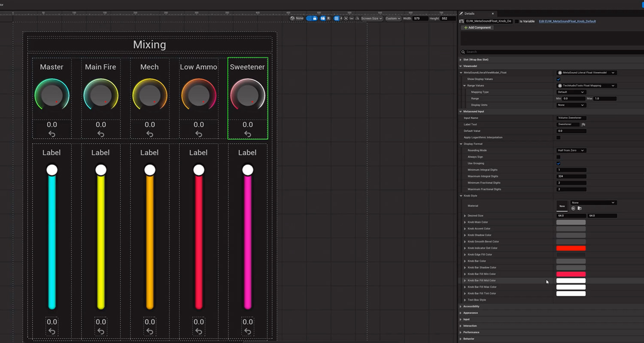
Task: Toggle Apply Logarithmic Interpolation checkbox
Action: coord(559,138)
